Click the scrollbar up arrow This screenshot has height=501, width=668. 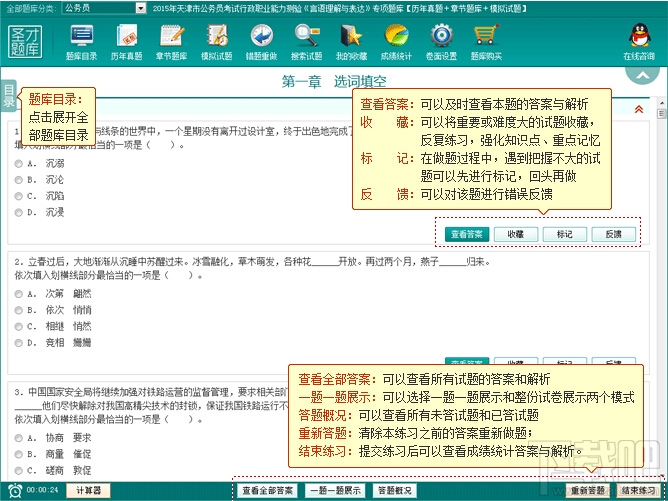pyautogui.click(x=661, y=103)
